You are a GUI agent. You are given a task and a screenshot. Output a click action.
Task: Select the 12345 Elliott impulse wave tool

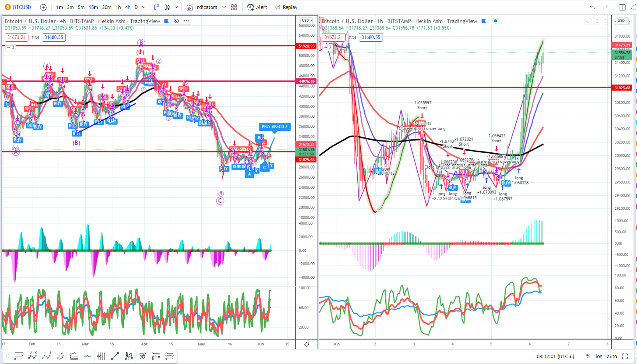(46, 356)
